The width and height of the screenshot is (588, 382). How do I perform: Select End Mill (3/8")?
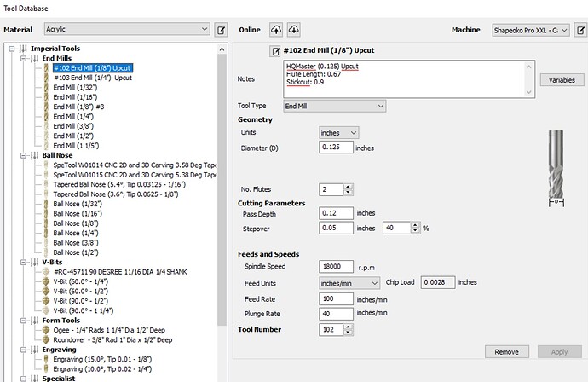pyautogui.click(x=73, y=126)
